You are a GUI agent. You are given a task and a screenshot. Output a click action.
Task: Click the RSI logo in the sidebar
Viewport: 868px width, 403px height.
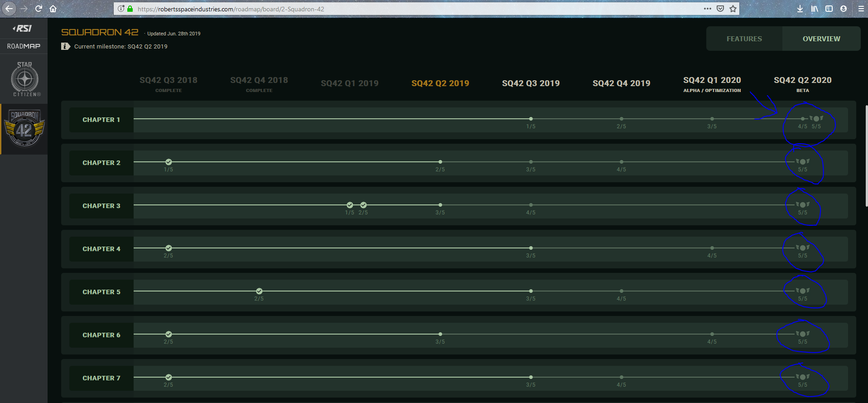(23, 29)
